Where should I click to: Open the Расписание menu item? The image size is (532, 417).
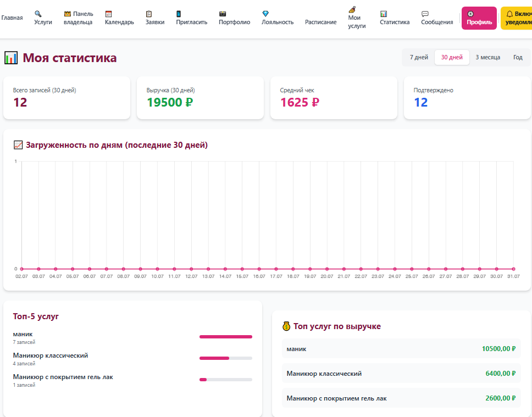tap(320, 22)
